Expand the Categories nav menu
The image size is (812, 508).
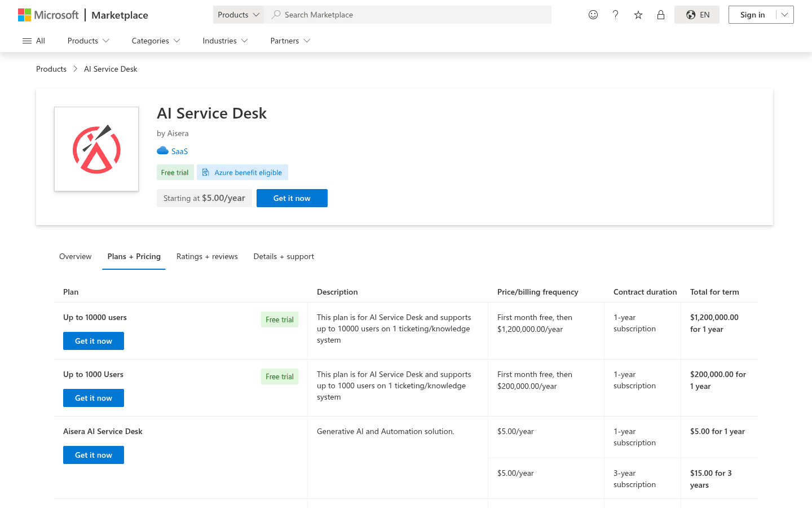point(156,41)
